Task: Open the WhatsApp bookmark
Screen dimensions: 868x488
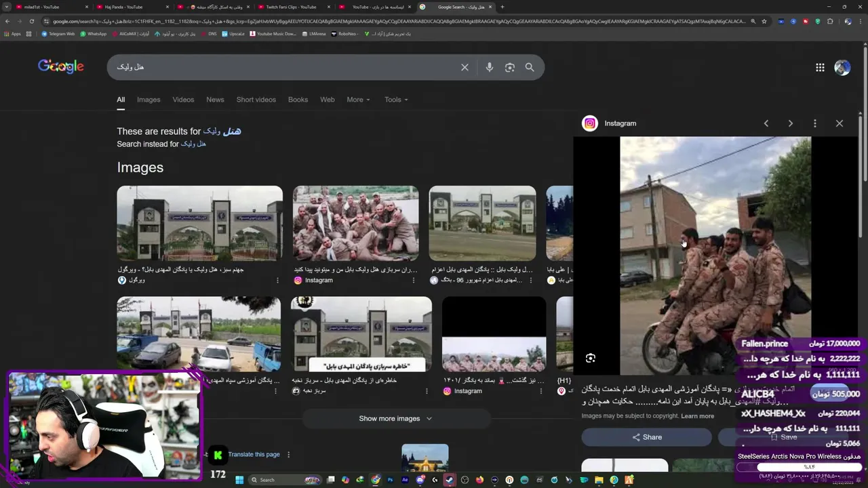Action: point(93,34)
